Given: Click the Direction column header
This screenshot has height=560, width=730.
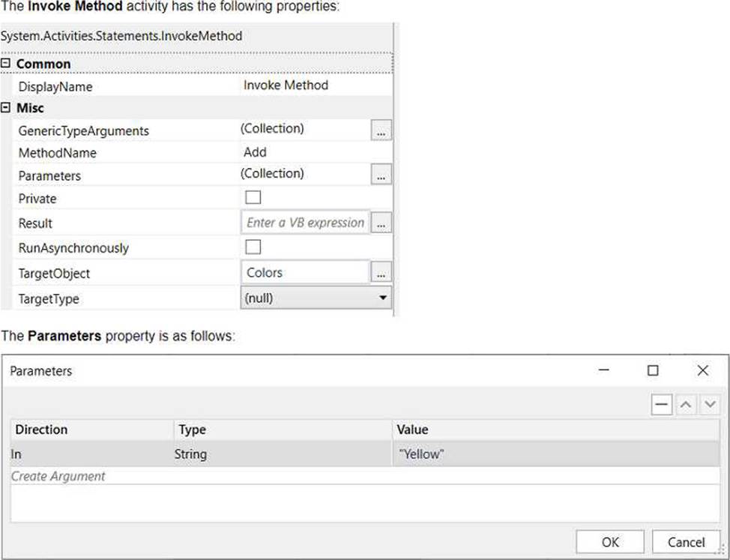Looking at the screenshot, I should coord(91,430).
